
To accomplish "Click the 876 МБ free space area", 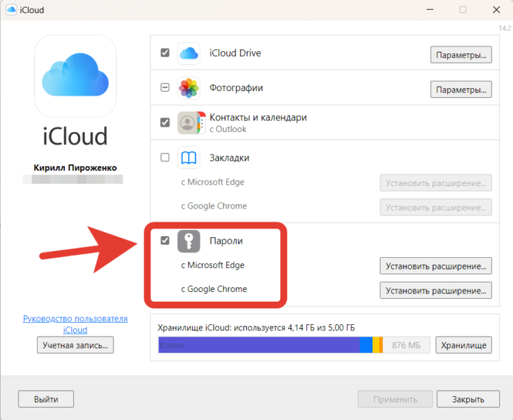I will [406, 345].
